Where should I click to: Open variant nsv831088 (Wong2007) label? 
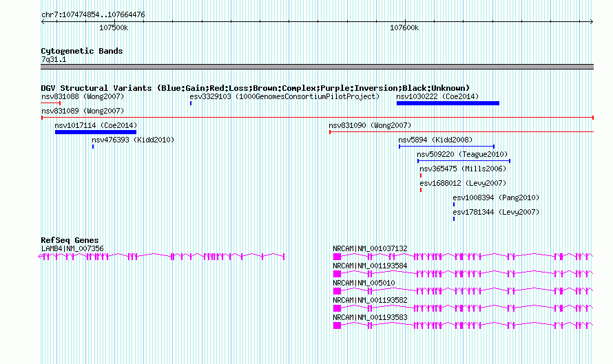83,96
